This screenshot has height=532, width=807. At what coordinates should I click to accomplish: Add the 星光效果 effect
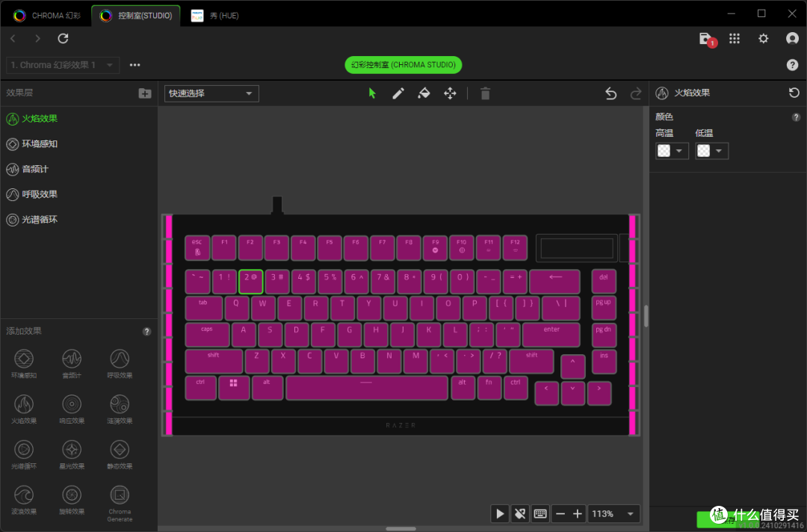[x=72, y=454]
